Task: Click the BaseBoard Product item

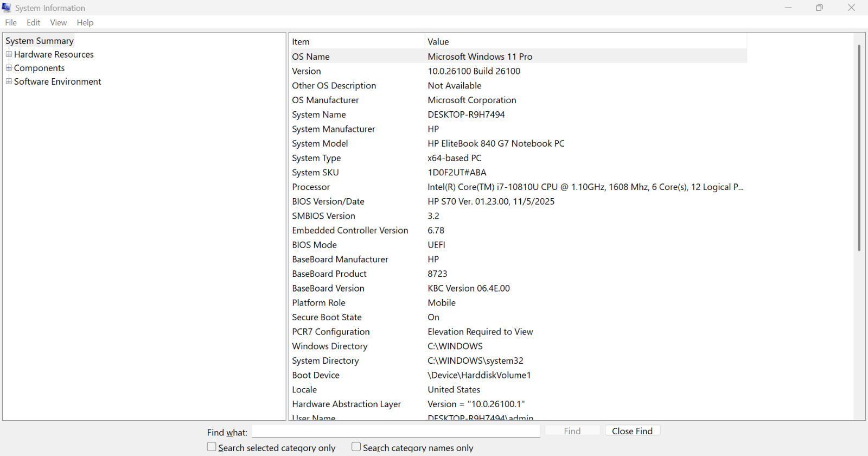Action: point(329,274)
